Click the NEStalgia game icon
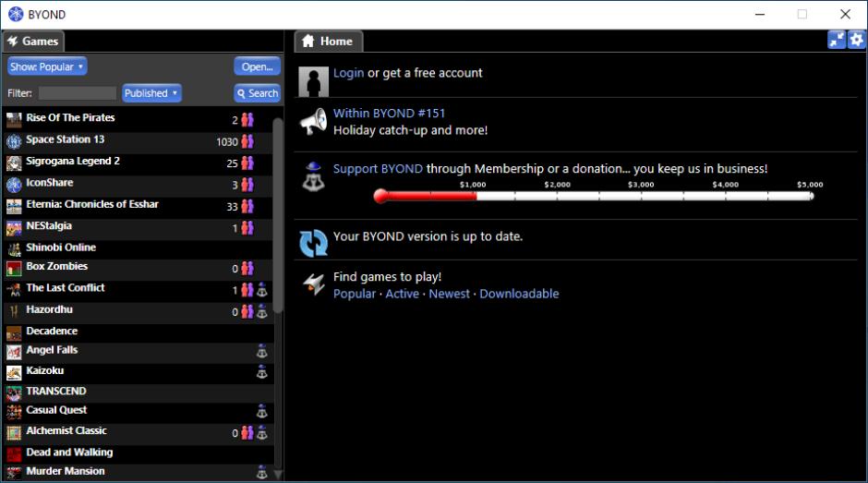 pyautogui.click(x=14, y=228)
